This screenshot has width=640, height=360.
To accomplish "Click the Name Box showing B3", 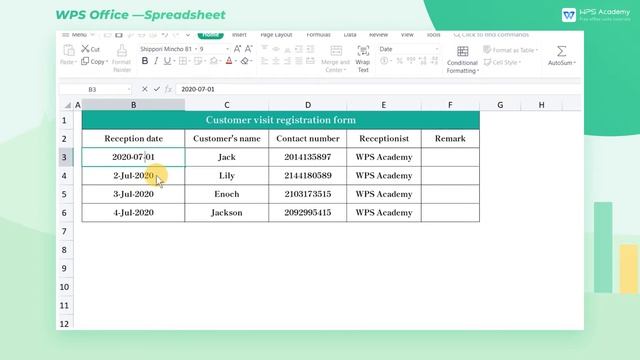I will [92, 89].
